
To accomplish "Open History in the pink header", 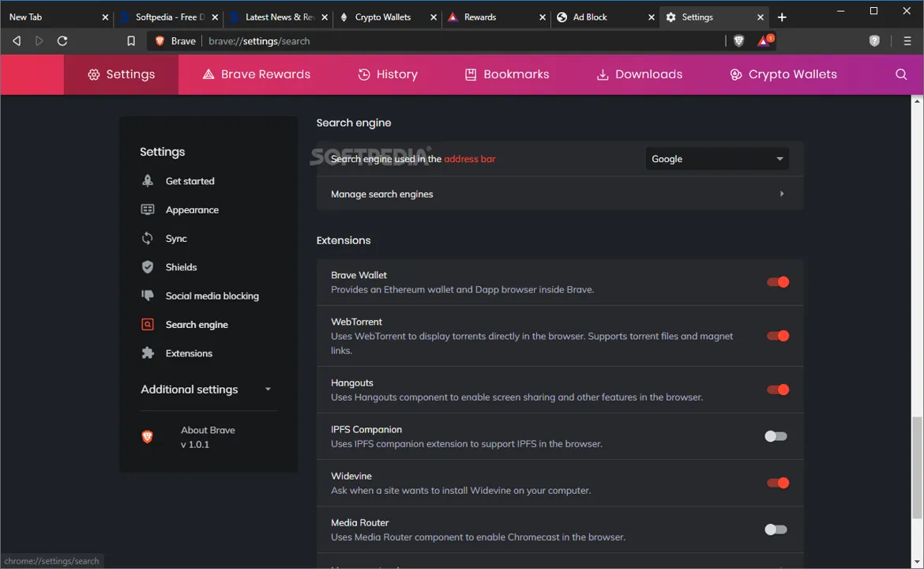I will click(388, 74).
